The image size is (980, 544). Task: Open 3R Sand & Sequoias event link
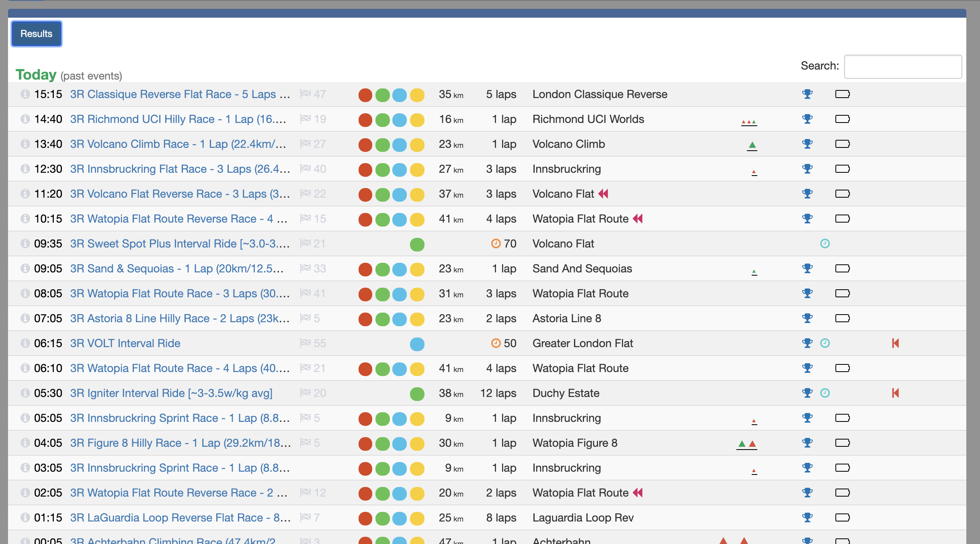(177, 268)
